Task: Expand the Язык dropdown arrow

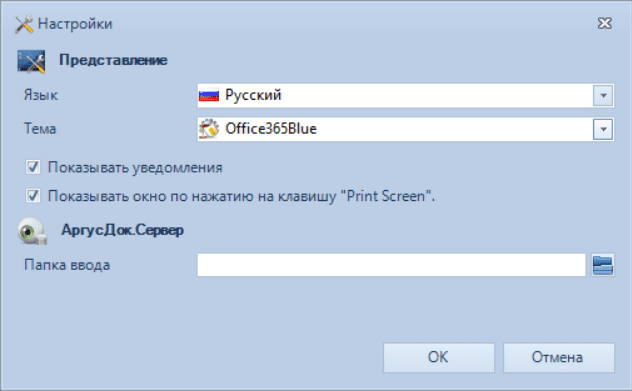Action: 603,96
